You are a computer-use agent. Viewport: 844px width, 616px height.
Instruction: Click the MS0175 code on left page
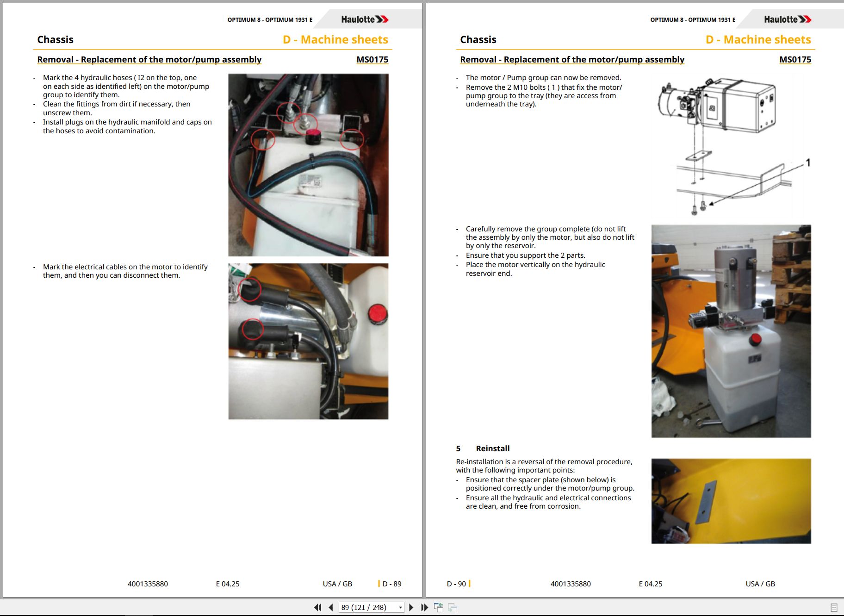(372, 59)
